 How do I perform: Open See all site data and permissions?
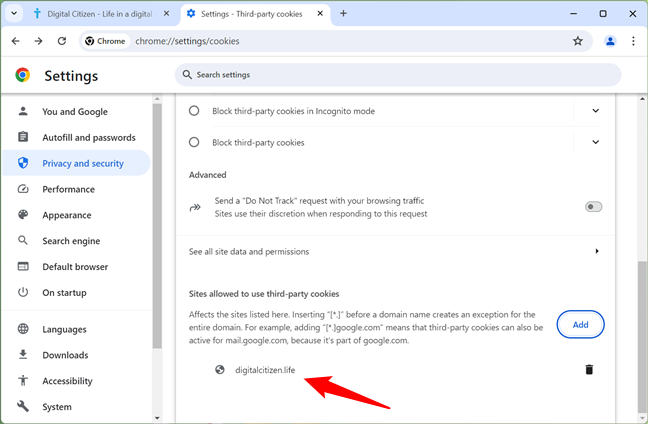pyautogui.click(x=395, y=252)
